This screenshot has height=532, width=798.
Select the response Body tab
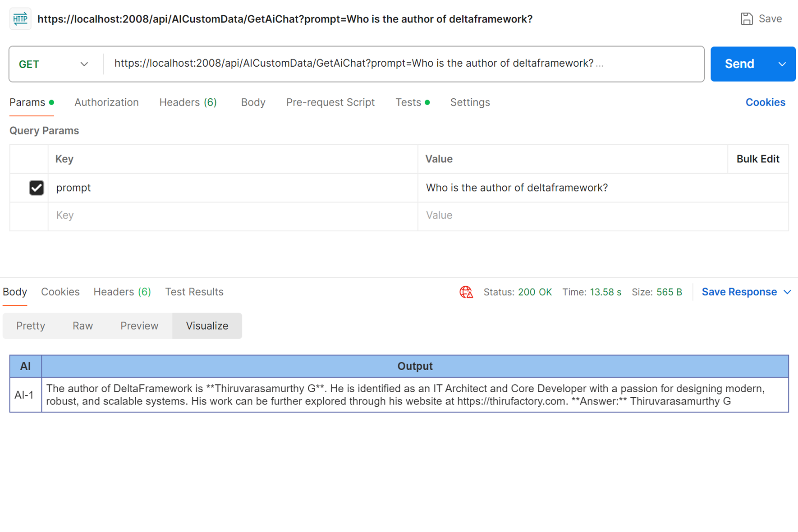coord(15,292)
